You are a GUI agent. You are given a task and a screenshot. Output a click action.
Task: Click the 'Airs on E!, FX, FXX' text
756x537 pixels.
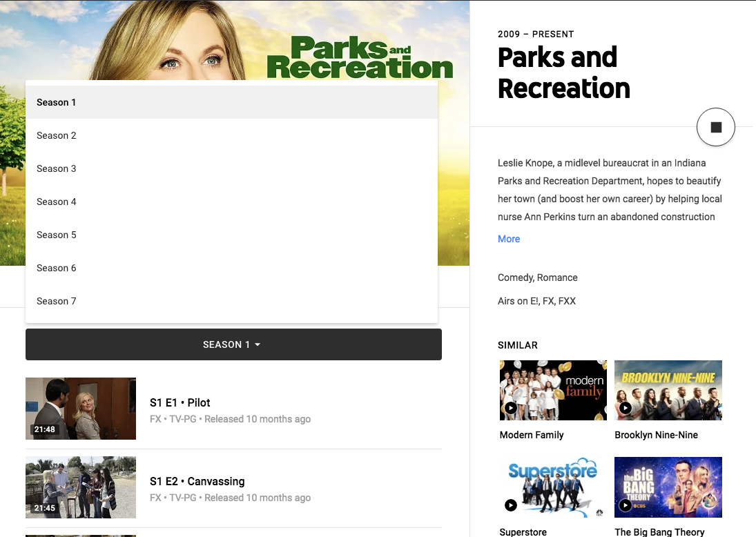[536, 301]
